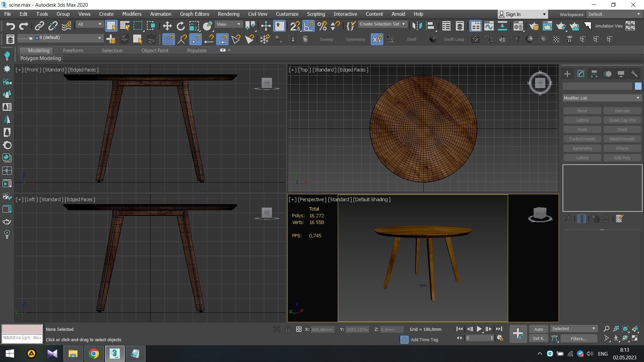
Task: Open the Curve Editor icon
Action: [x=489, y=26]
